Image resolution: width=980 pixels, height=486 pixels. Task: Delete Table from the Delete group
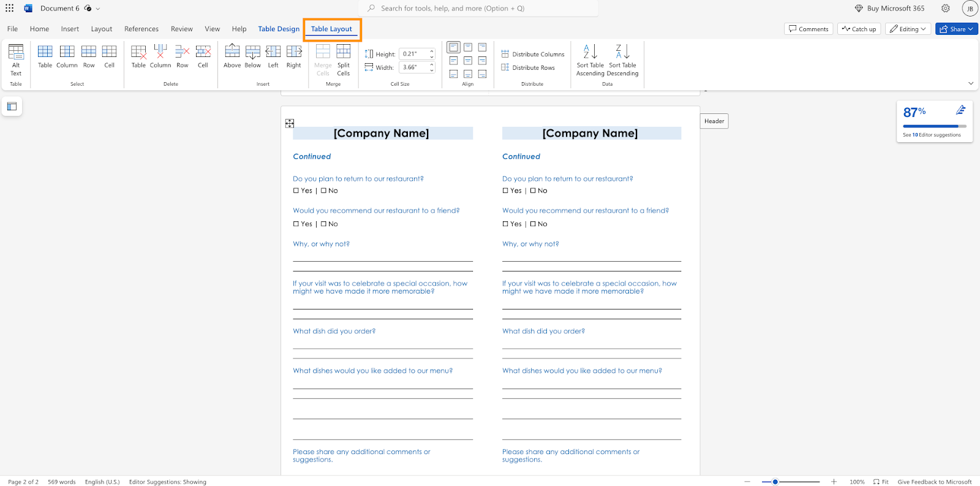point(139,56)
